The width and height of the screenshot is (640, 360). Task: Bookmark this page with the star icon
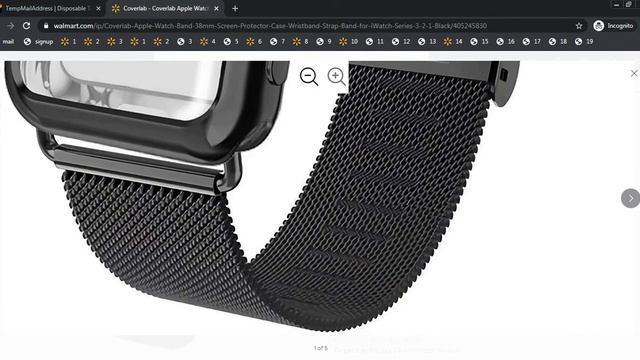click(x=579, y=26)
